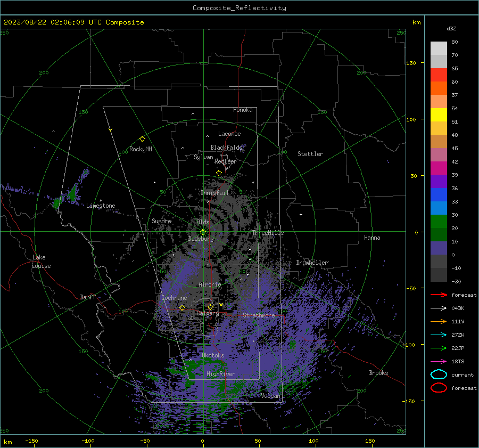Click the Airdrie map label
The image size is (479, 448).
210,284
